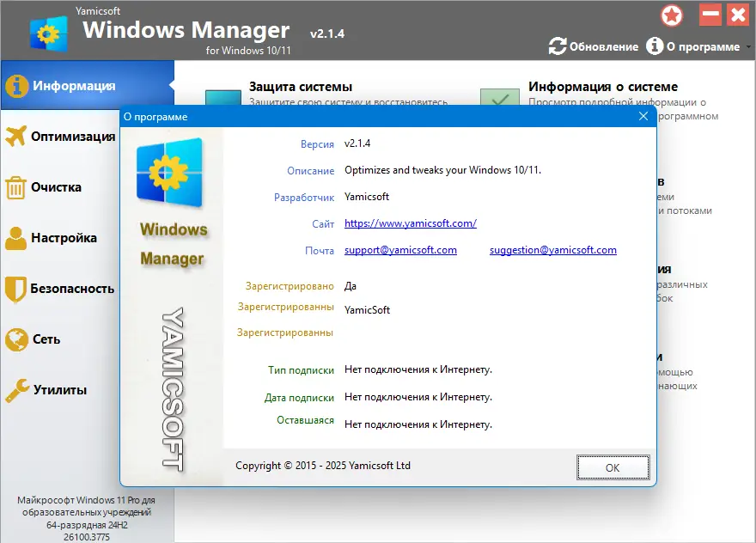Click the for Windows 10/11 subtitle
The height and width of the screenshot is (543, 756).
tap(248, 50)
